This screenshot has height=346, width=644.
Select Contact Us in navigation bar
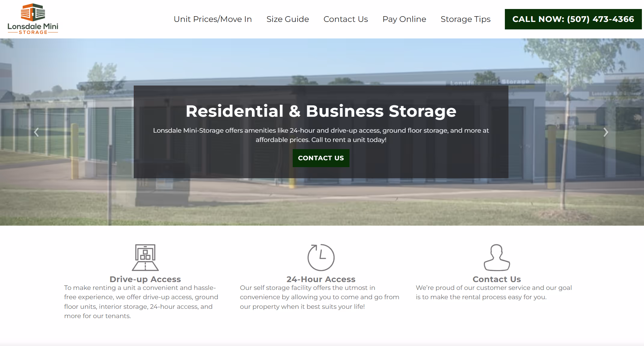pos(346,19)
